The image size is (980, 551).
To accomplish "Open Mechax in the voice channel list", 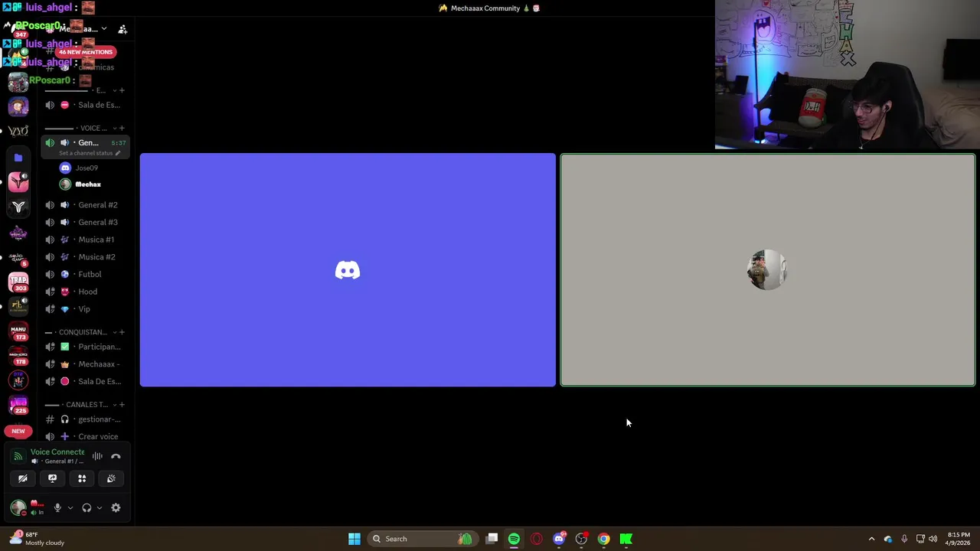I will (87, 184).
